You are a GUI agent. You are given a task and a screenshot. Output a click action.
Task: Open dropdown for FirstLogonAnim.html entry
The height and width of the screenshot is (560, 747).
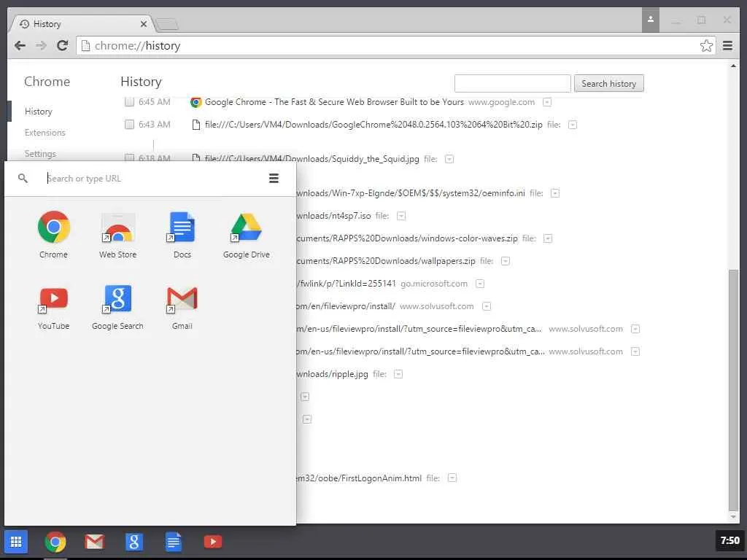click(452, 478)
